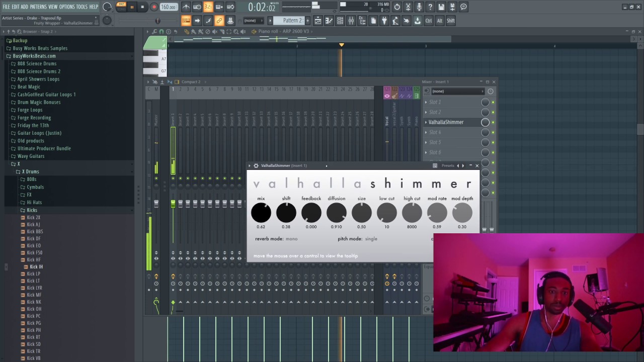Toggle loop recording icon
This screenshot has width=644, height=362.
(230, 7)
